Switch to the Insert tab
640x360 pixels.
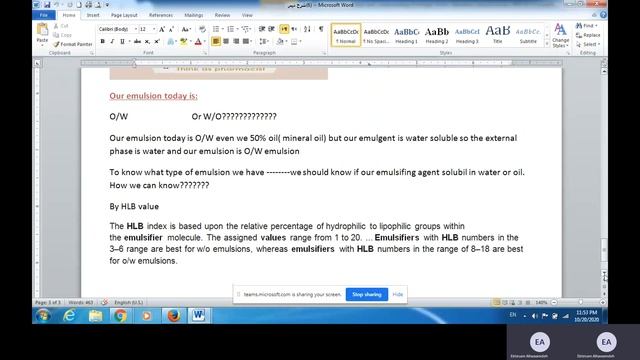coord(93,15)
